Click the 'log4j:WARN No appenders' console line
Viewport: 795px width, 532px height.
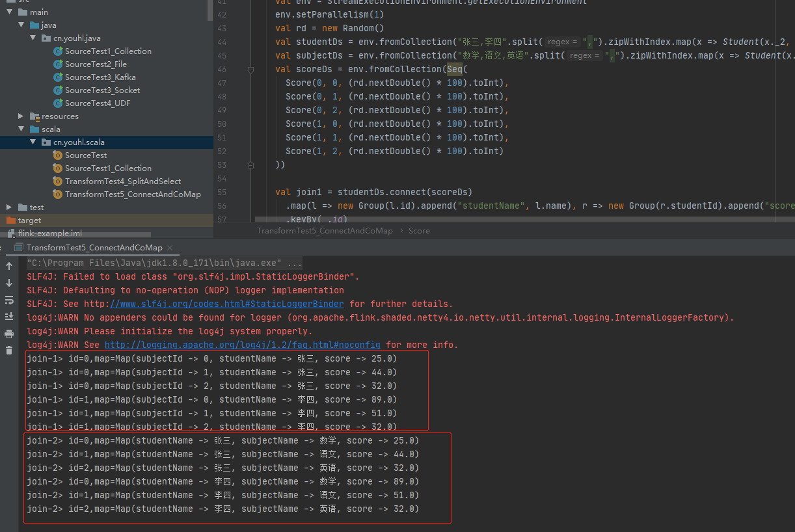(x=381, y=317)
